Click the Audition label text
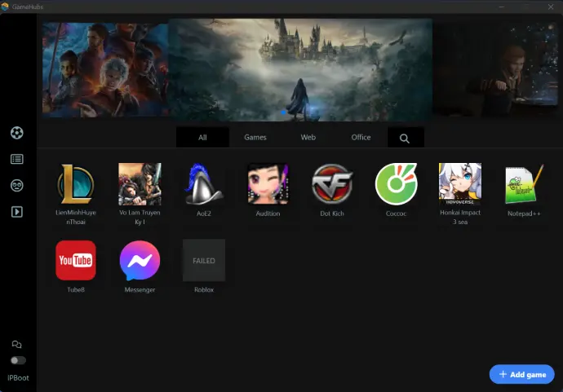Screen dimensions: 563x392 point(268,214)
